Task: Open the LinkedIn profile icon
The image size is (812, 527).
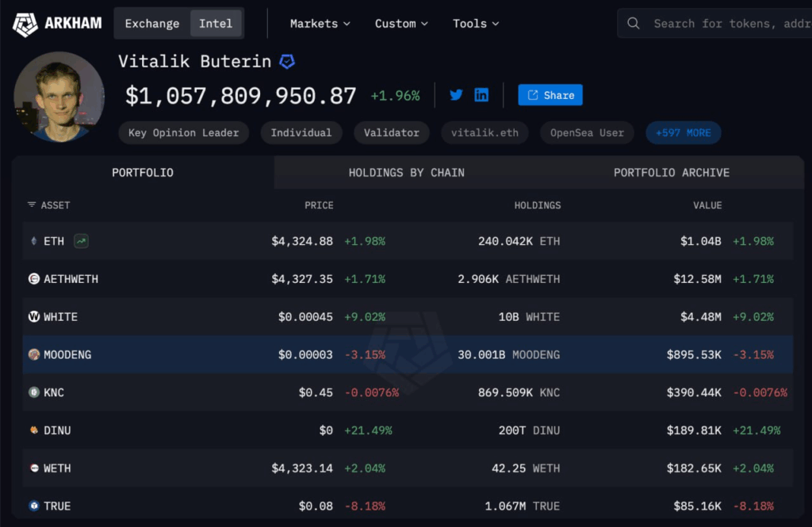Action: (481, 95)
